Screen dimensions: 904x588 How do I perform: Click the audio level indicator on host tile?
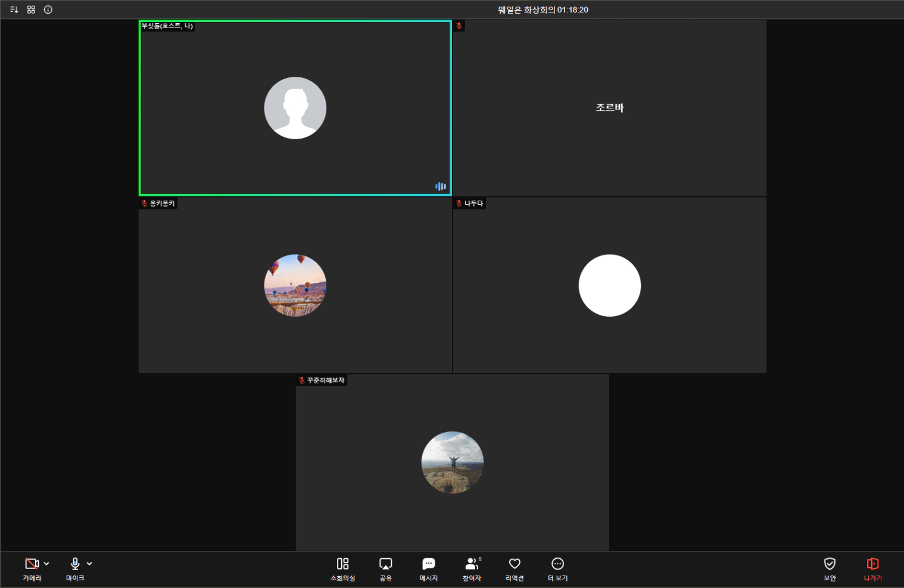click(441, 186)
